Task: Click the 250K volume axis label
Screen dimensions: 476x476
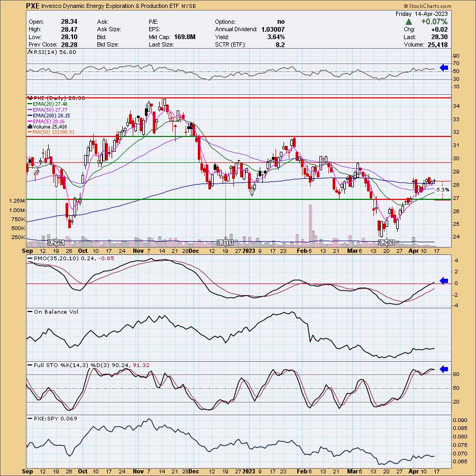Action: [18, 237]
